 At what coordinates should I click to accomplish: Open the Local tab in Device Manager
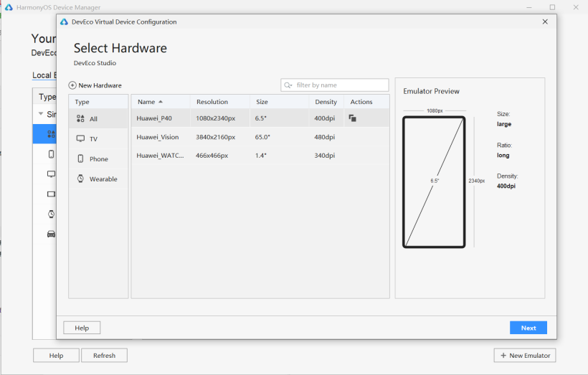click(44, 75)
